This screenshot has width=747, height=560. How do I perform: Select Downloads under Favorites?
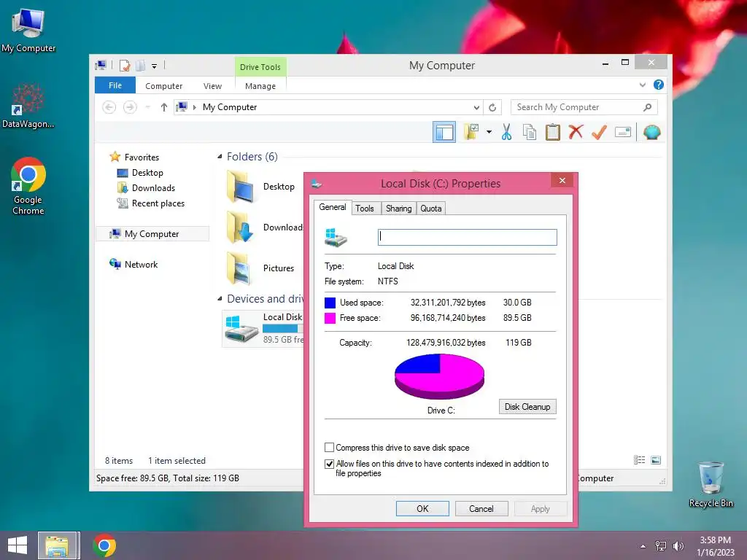(153, 188)
